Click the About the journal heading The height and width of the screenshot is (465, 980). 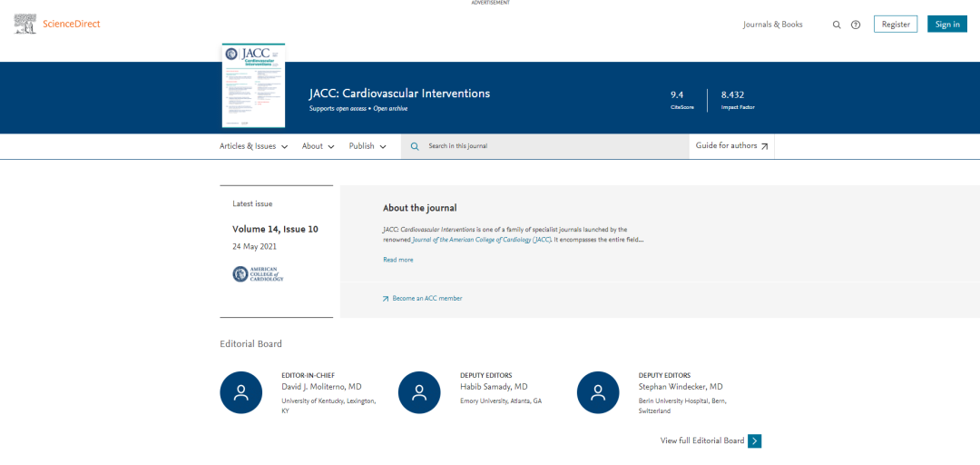420,208
